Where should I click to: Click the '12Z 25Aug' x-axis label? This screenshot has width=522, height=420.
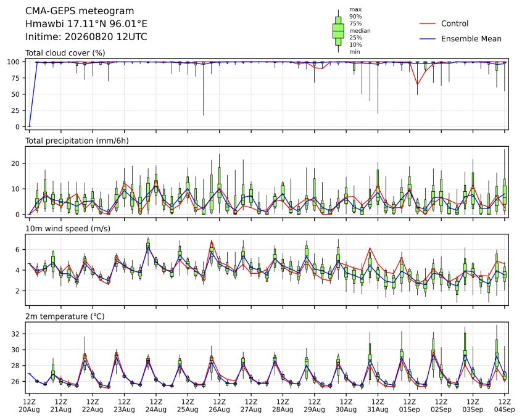coord(188,406)
